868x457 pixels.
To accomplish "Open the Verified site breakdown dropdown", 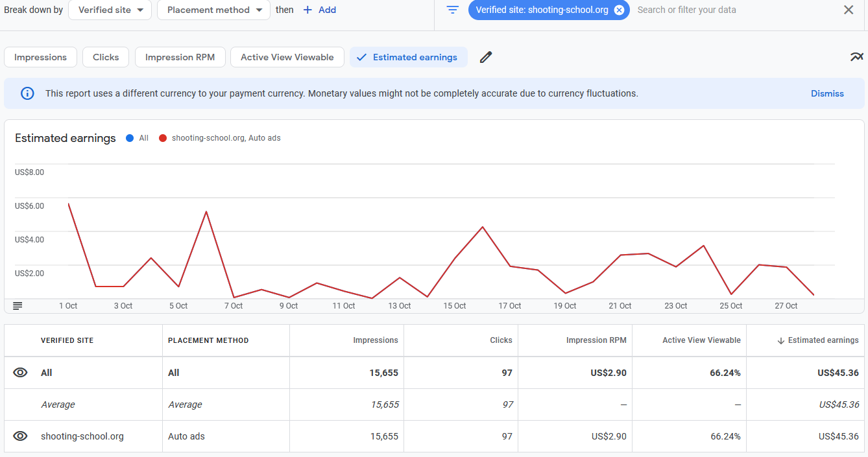I will point(110,10).
